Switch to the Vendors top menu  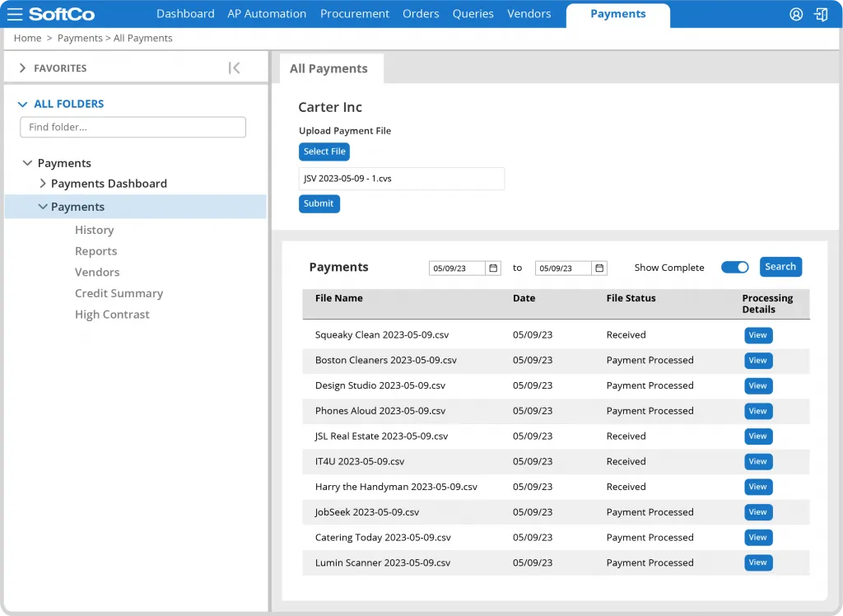(529, 14)
